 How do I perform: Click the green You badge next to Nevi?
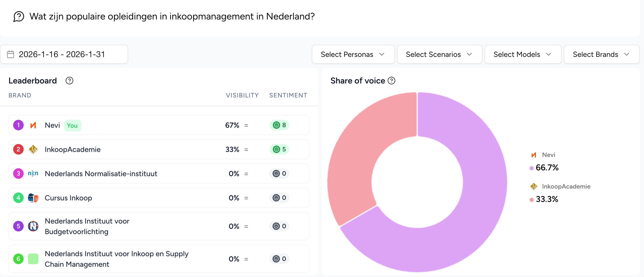pos(72,125)
